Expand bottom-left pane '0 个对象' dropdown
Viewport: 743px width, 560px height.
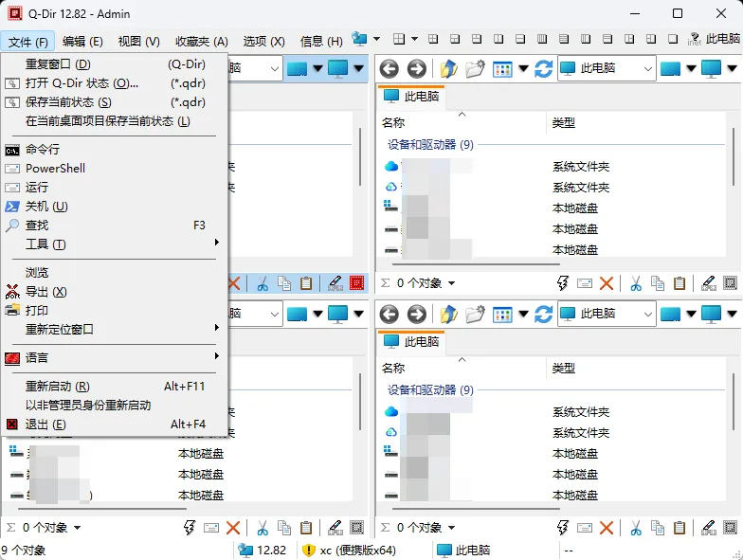[x=78, y=527]
